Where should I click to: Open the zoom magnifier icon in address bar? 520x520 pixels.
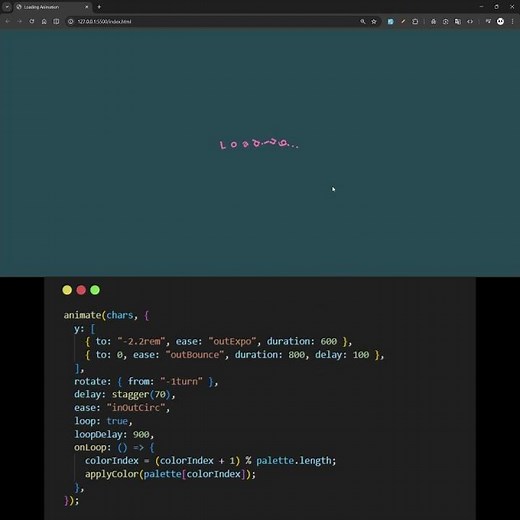(363, 21)
